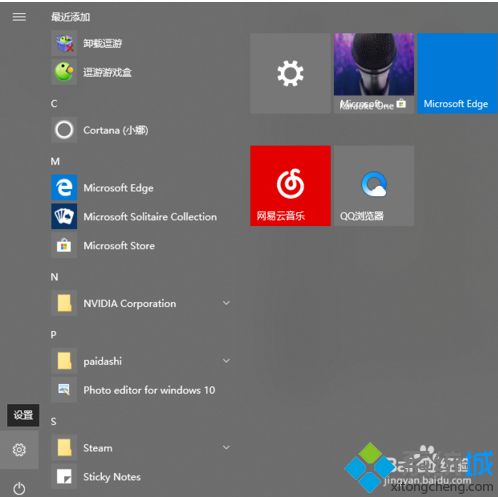The width and height of the screenshot is (498, 497).
Task: Click the 最近添加 section header
Action: pos(70,17)
